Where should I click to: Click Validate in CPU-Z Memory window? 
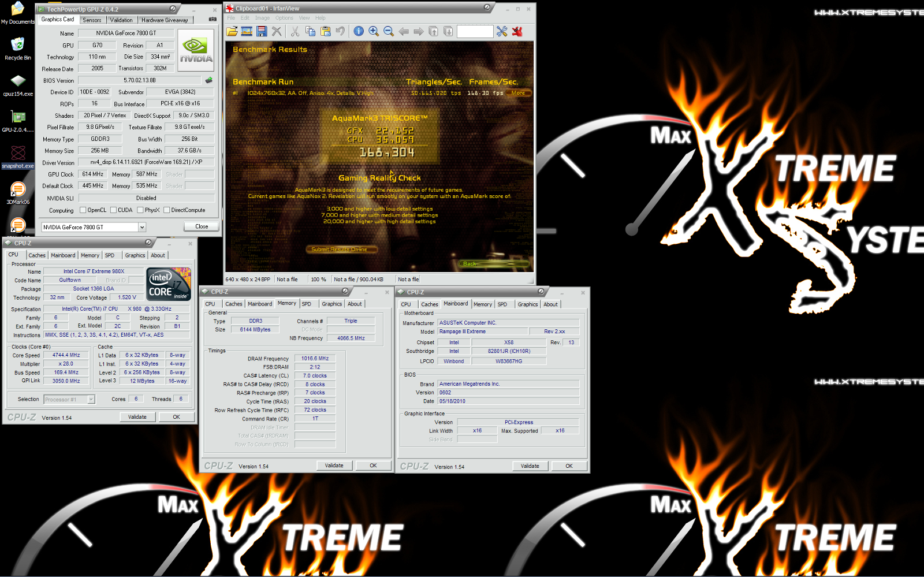334,465
